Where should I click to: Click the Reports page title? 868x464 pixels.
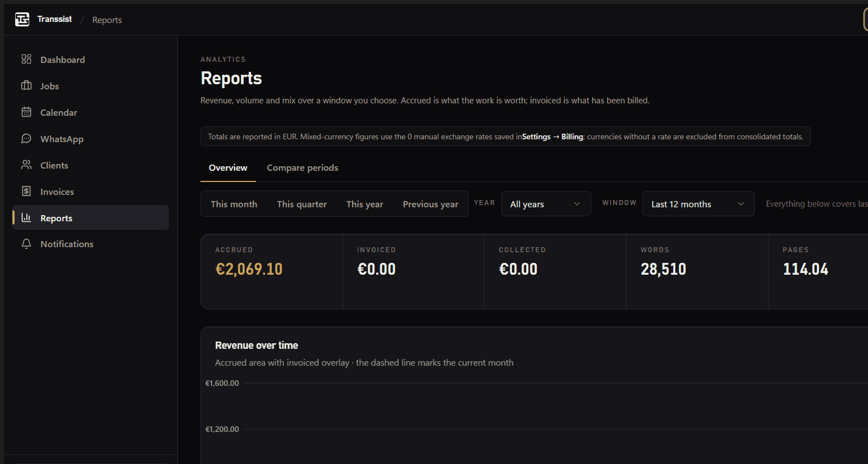click(231, 78)
